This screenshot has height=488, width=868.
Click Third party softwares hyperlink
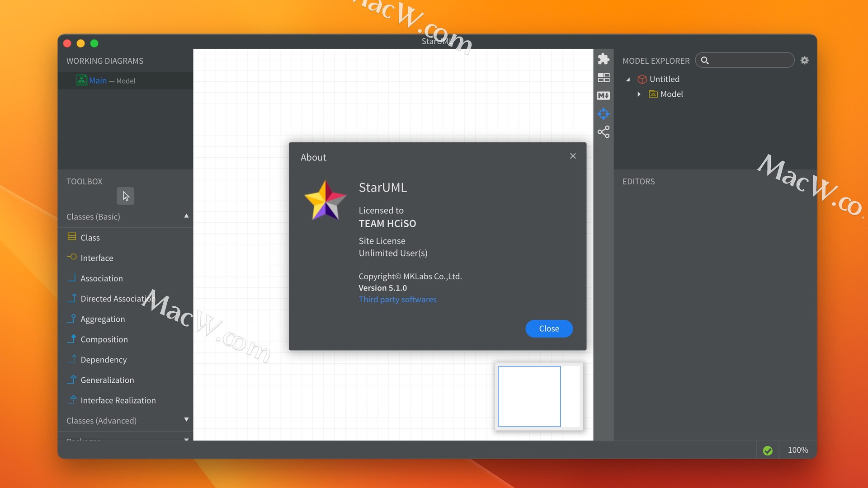[x=398, y=299]
